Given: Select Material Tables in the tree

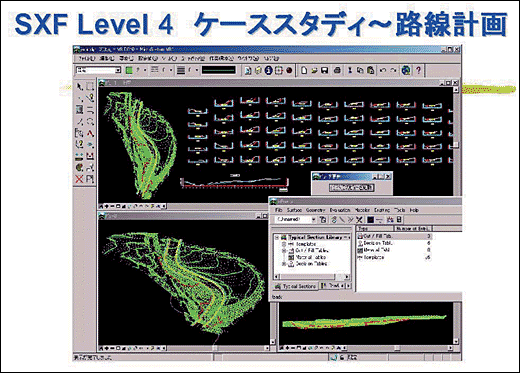Looking at the screenshot, I should click(x=307, y=257).
